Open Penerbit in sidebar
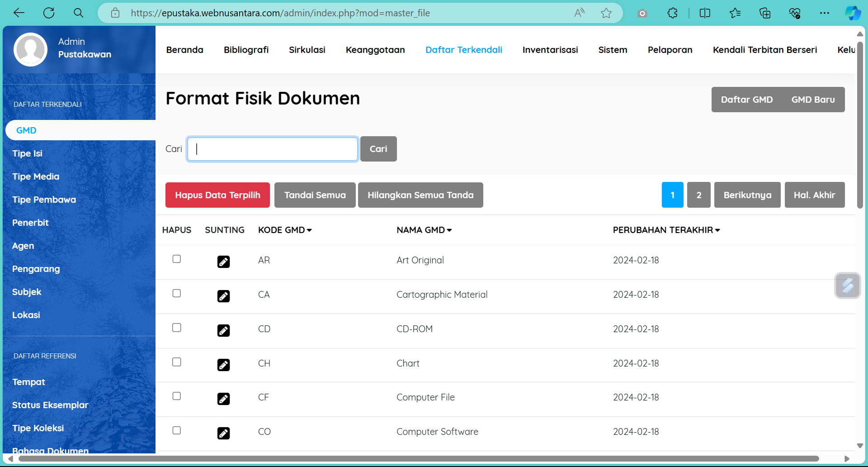Screen dimensions: 868x467 click(30, 223)
